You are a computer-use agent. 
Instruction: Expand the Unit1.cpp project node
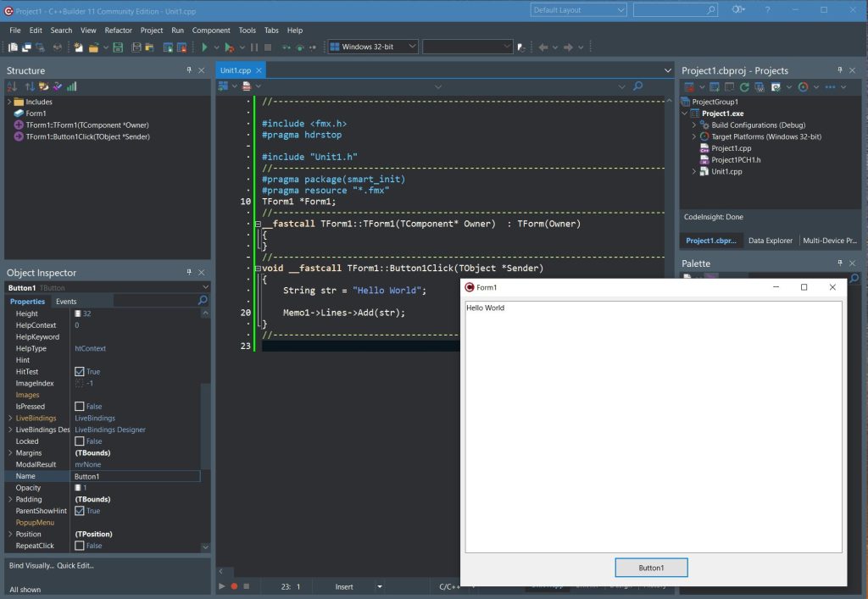point(693,171)
